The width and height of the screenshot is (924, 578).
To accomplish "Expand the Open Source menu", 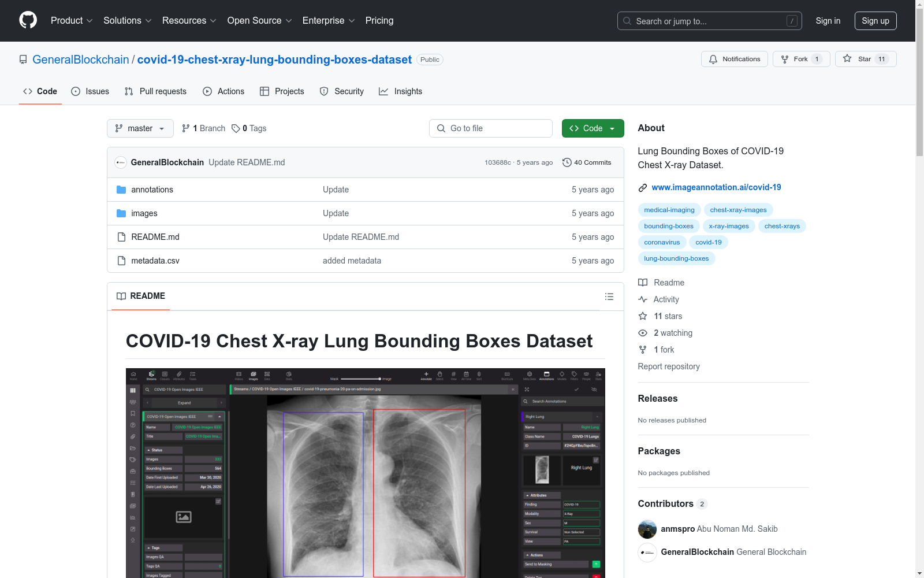I will click(x=260, y=21).
